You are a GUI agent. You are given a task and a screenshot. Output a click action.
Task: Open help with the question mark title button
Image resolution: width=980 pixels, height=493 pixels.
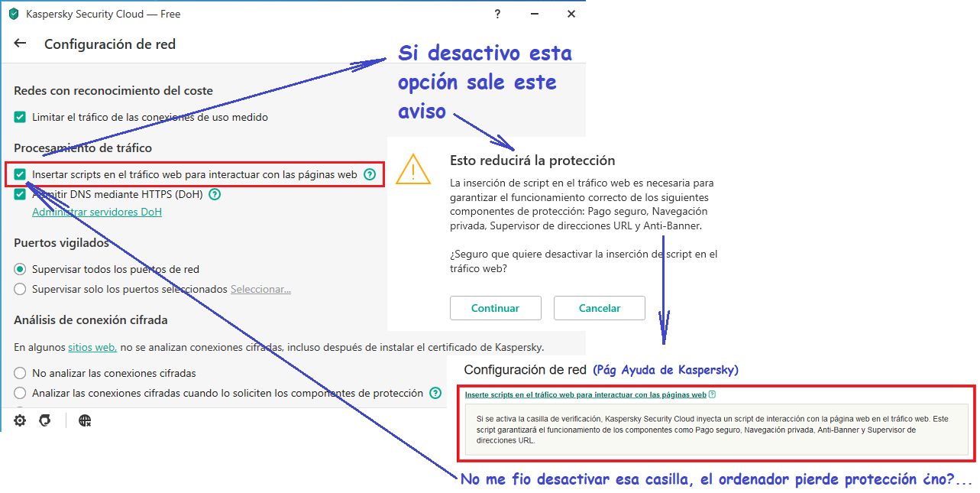point(497,14)
